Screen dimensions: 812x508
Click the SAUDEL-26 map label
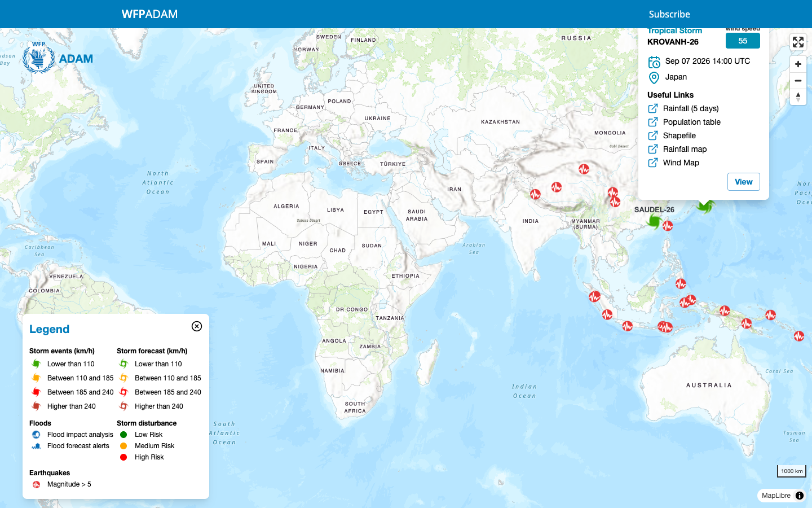coord(654,209)
